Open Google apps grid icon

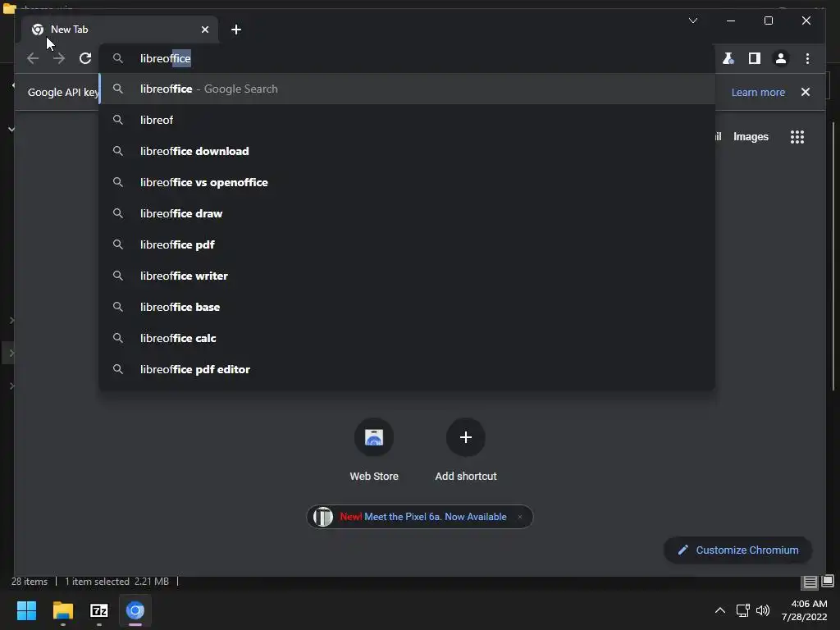(797, 137)
